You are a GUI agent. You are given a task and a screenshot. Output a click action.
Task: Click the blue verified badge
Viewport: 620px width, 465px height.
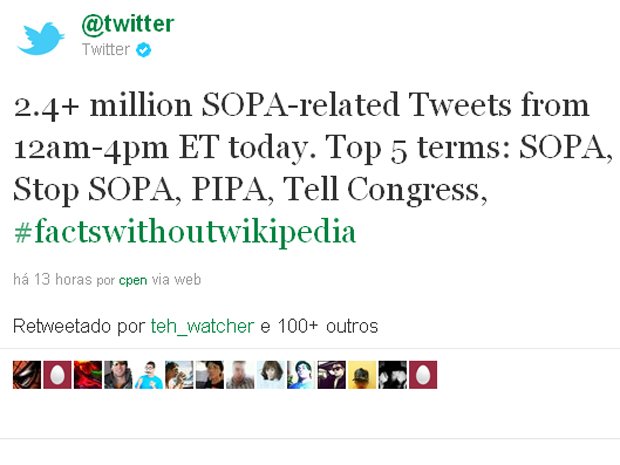tap(144, 50)
